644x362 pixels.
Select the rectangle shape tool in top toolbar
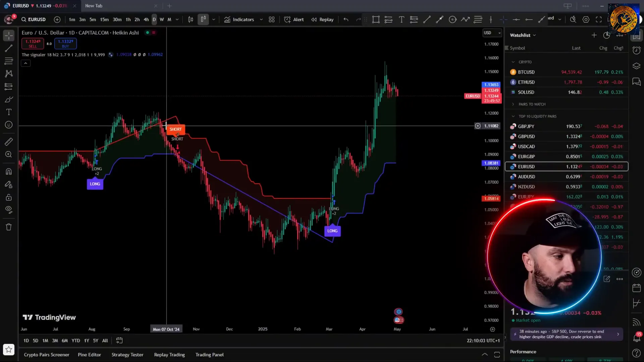[376, 19]
